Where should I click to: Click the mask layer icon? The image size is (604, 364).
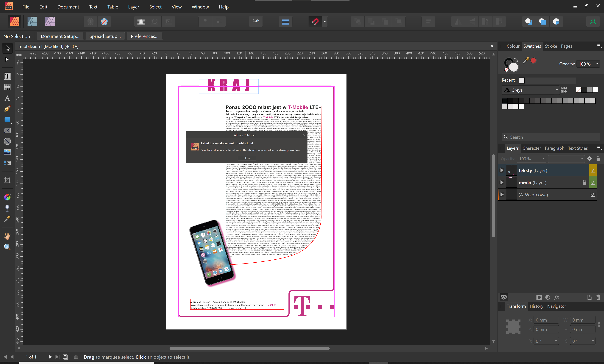pos(539,297)
